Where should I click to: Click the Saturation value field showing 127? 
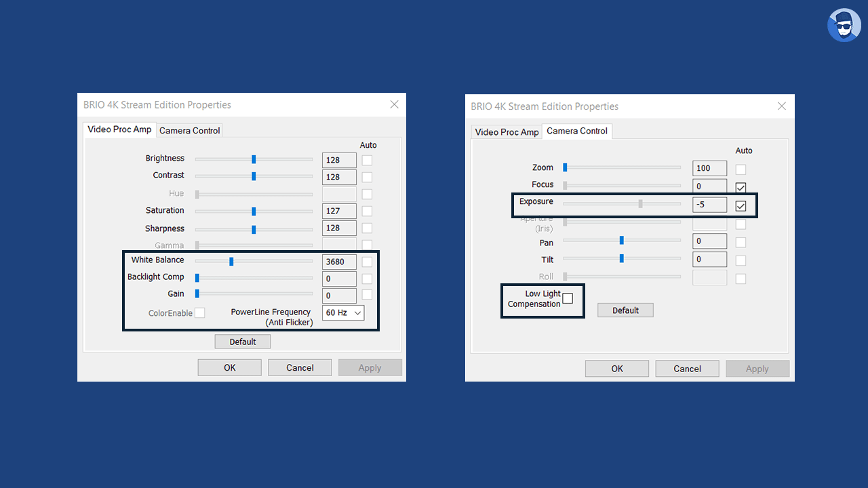339,211
